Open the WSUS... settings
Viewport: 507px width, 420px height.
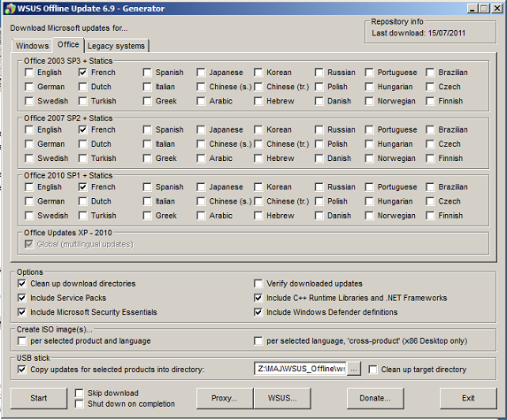click(282, 398)
